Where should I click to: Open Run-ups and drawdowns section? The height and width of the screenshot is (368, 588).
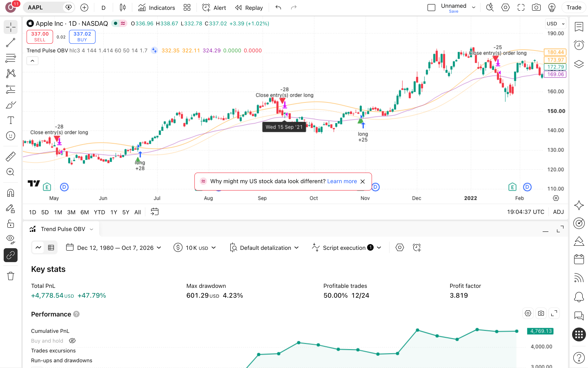[x=61, y=360]
